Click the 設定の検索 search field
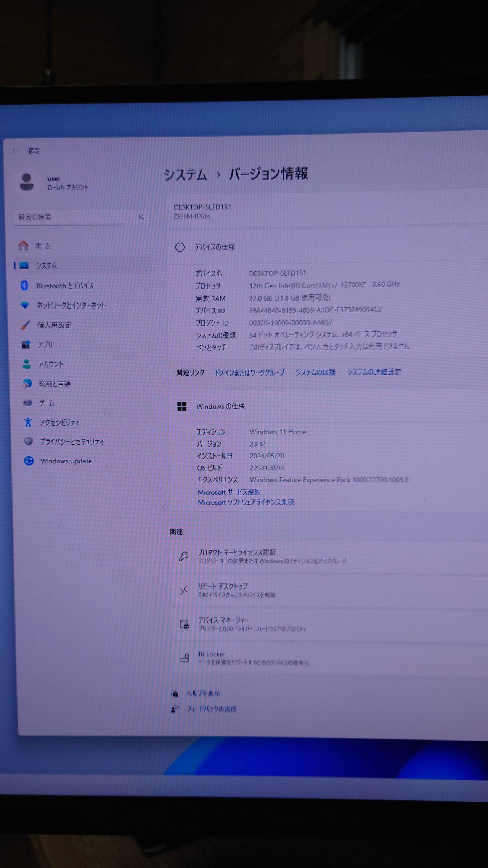Image resolution: width=488 pixels, height=868 pixels. (x=82, y=217)
